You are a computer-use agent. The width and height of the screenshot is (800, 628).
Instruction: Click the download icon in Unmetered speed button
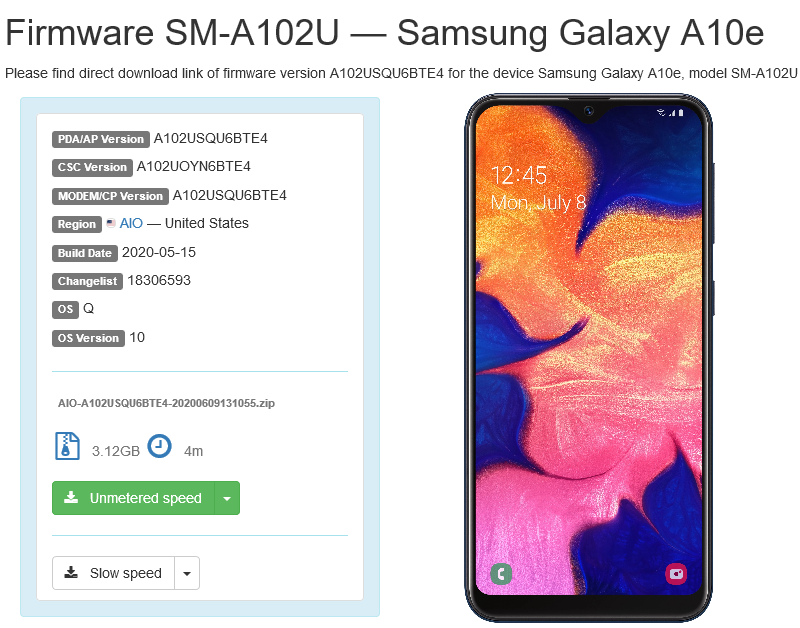click(71, 497)
